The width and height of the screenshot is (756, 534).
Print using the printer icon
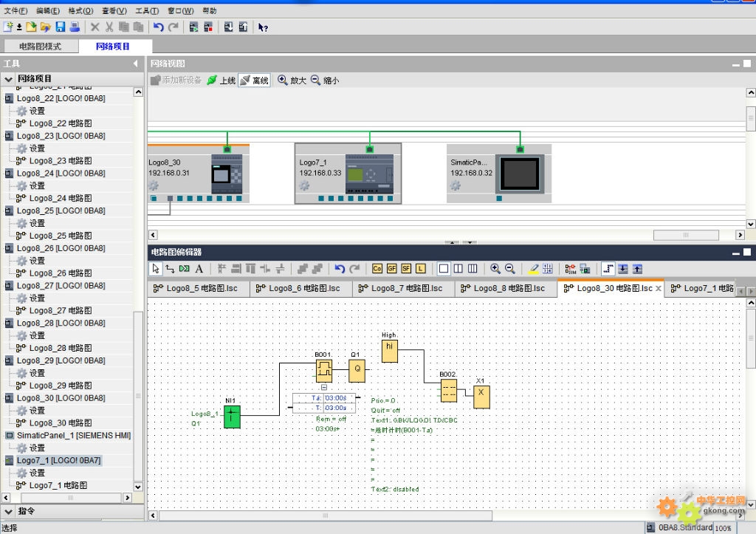click(75, 27)
